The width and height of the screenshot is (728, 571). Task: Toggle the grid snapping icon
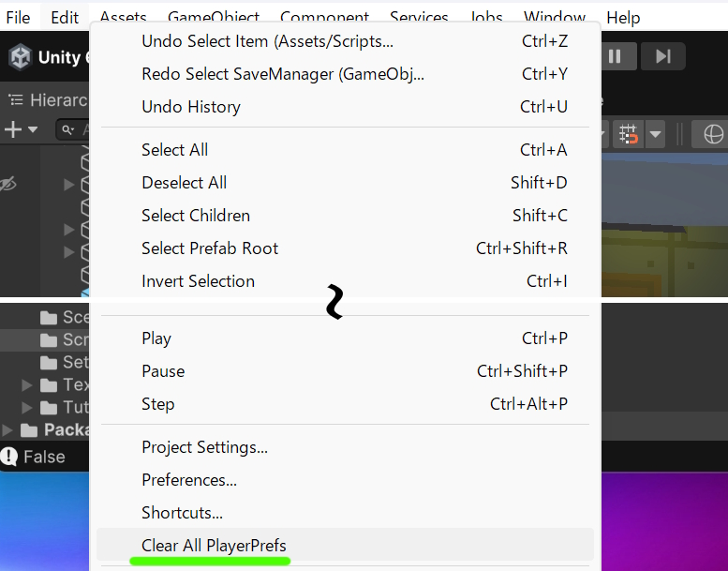(628, 134)
